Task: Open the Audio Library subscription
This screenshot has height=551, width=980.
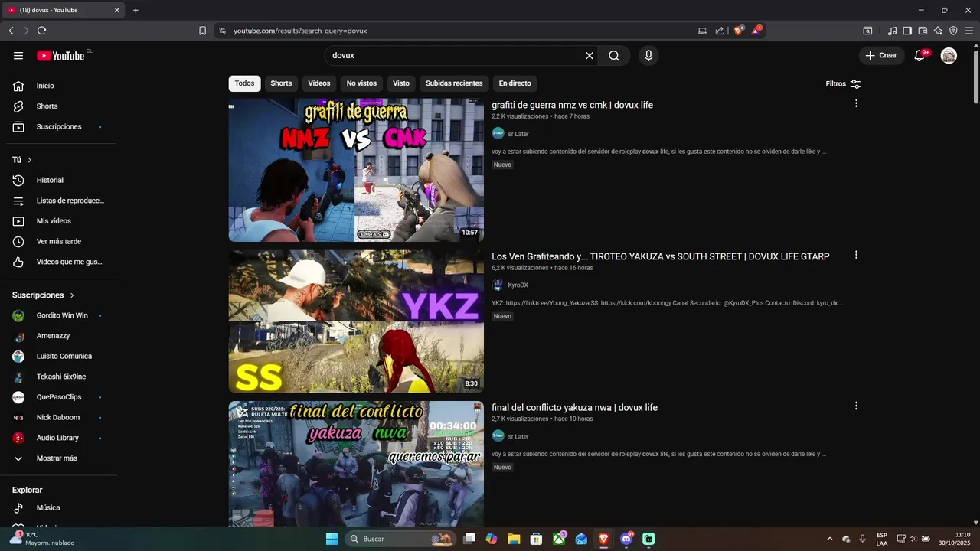Action: tap(59, 438)
